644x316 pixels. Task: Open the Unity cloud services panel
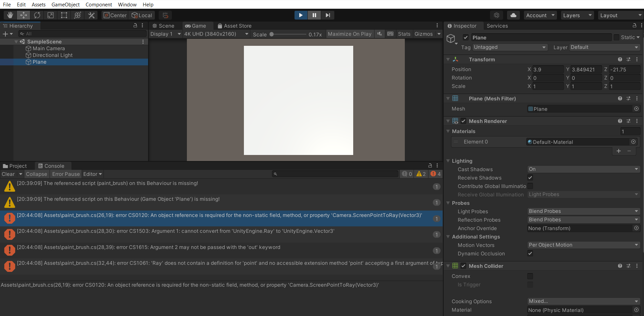513,15
